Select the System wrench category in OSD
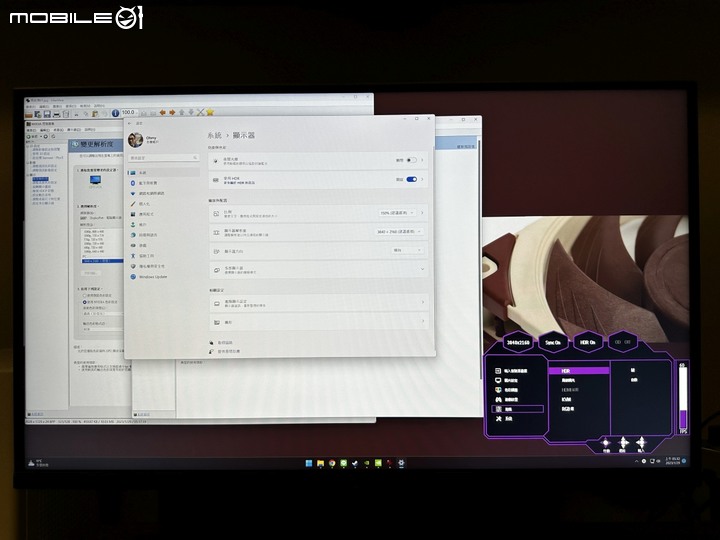The height and width of the screenshot is (540, 720). coord(504,419)
